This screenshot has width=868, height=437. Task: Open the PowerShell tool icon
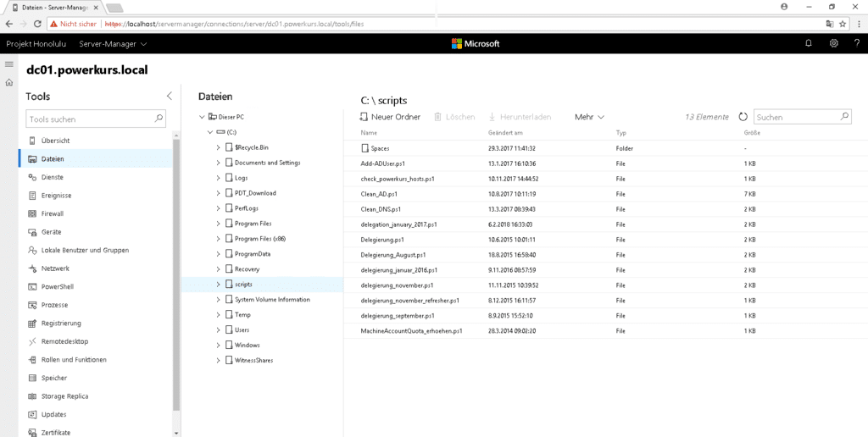[x=32, y=286]
